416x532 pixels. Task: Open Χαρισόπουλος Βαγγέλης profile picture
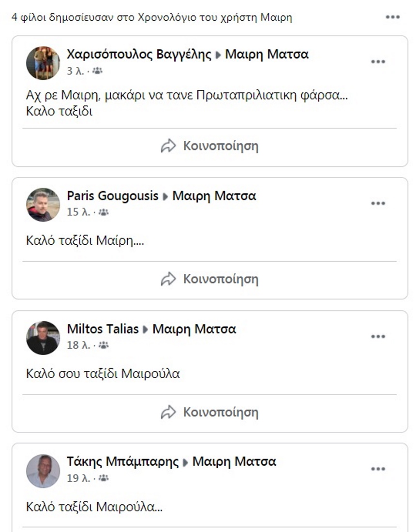coord(43,63)
